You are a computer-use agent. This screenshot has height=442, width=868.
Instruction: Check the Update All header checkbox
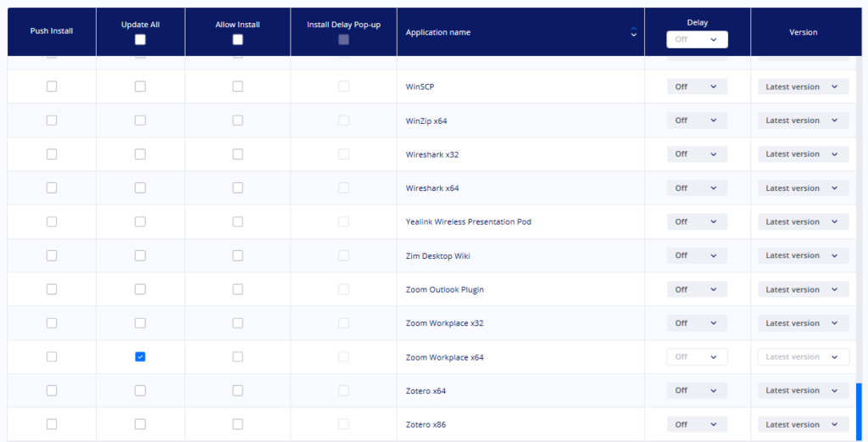click(140, 39)
